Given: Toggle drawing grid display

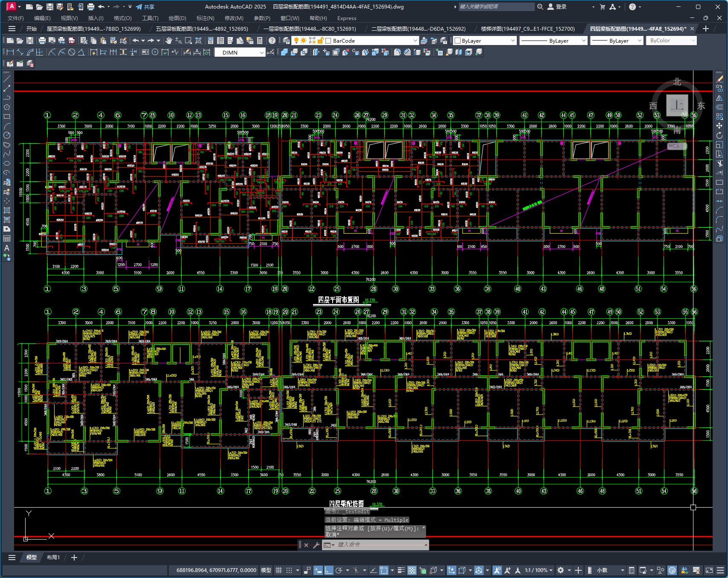Looking at the screenshot, I should (x=279, y=570).
